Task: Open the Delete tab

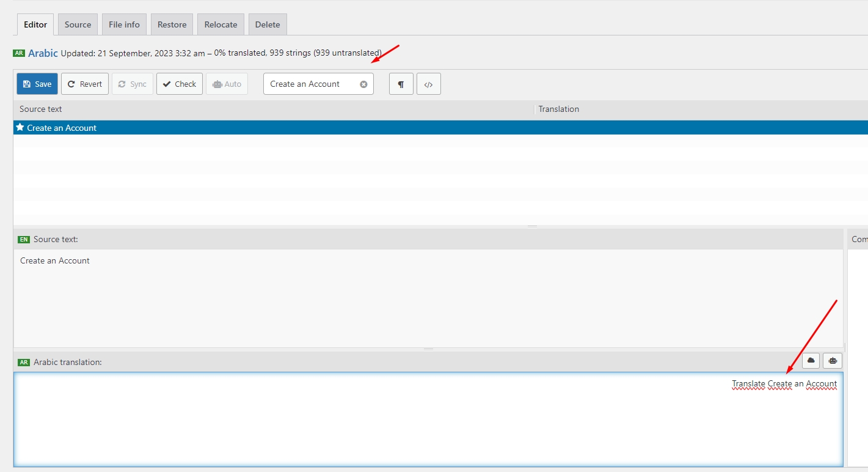Action: (x=268, y=24)
